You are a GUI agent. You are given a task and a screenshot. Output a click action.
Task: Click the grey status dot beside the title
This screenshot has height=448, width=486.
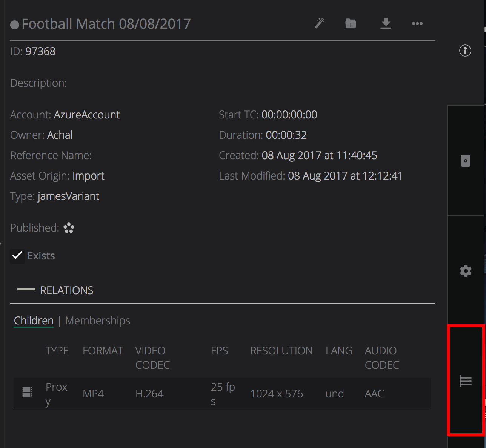pos(15,25)
